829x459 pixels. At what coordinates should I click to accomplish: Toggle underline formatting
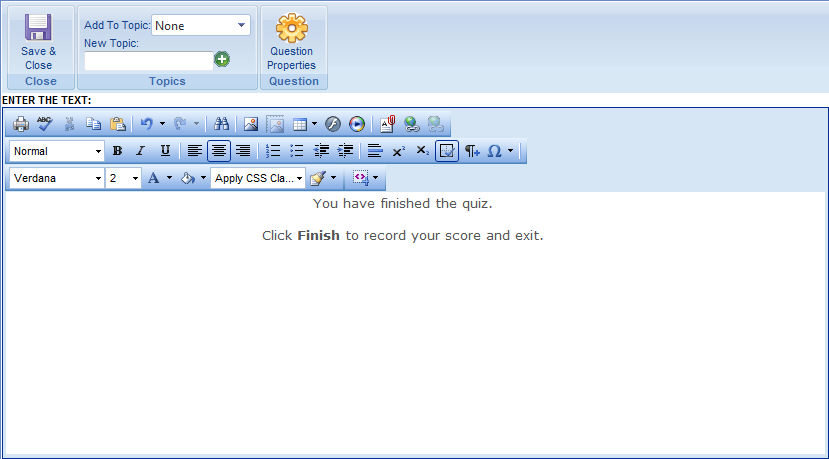tap(165, 151)
